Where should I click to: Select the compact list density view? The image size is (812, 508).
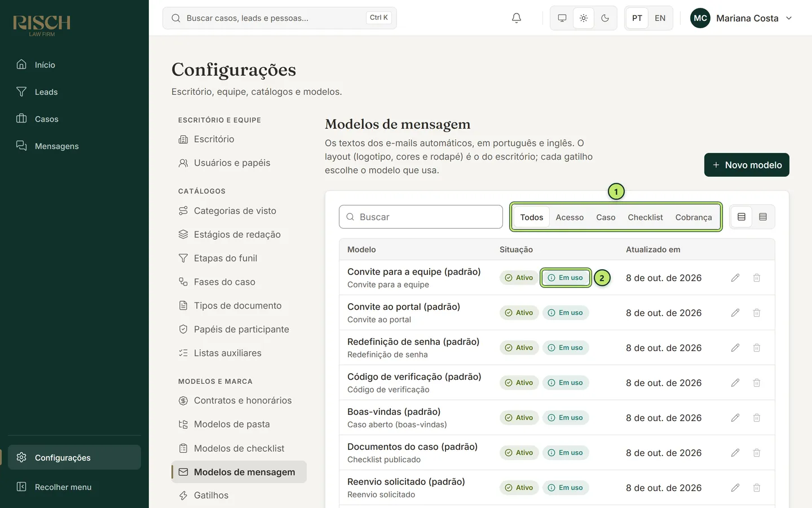pyautogui.click(x=763, y=217)
